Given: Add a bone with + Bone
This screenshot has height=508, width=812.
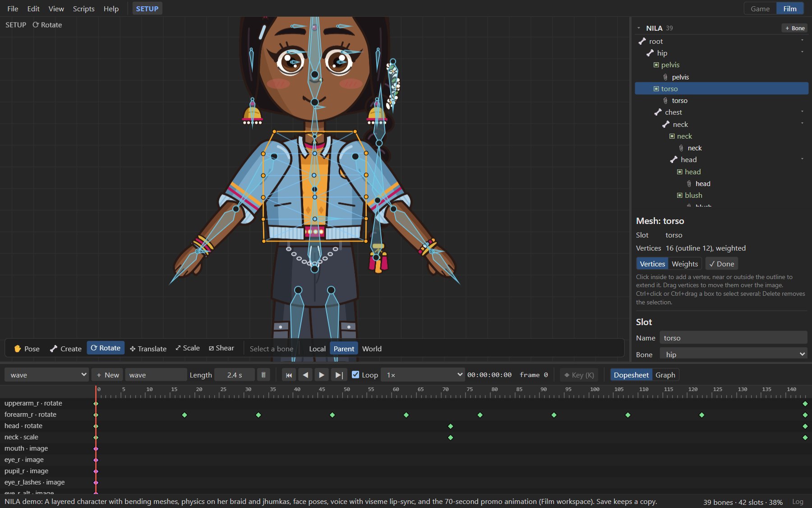Looking at the screenshot, I should click(795, 28).
